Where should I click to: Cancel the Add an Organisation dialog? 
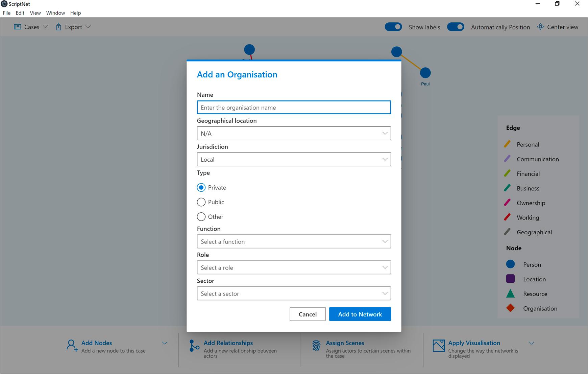coord(307,314)
